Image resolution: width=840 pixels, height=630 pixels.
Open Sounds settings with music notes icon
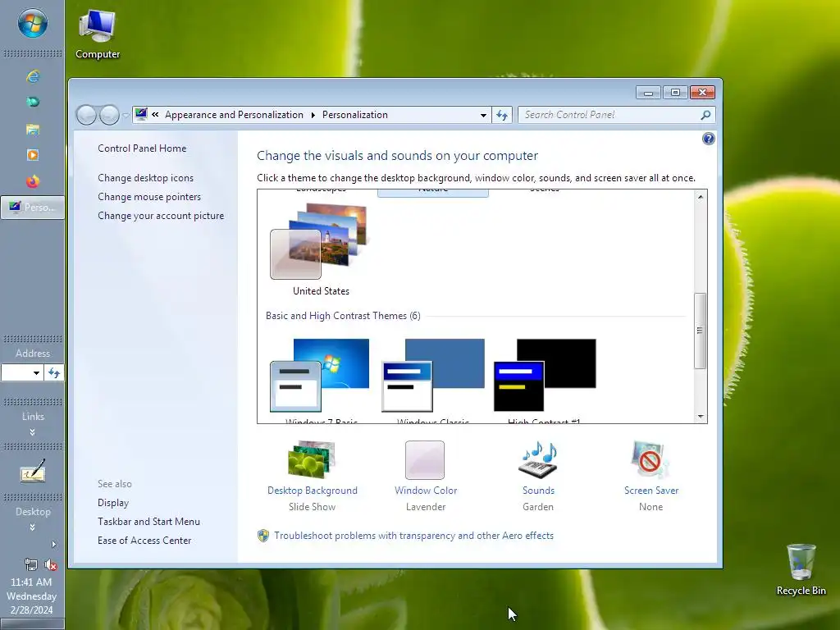click(538, 459)
